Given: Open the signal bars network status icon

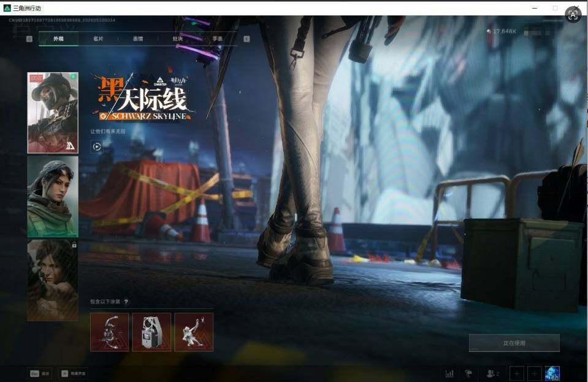Looking at the screenshot, I should tap(449, 373).
